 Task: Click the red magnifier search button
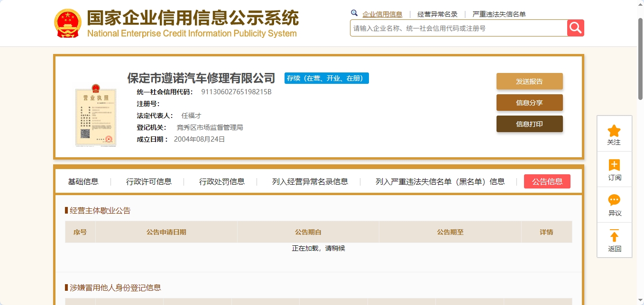point(576,28)
